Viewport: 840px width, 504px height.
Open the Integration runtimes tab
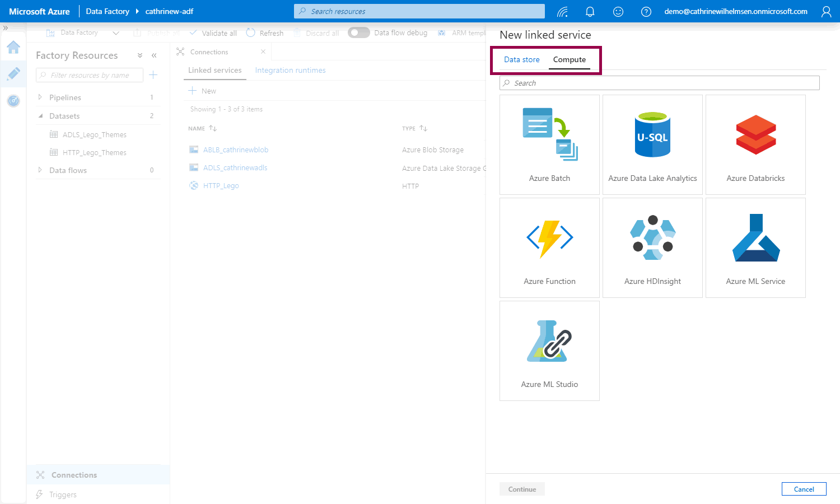[290, 70]
